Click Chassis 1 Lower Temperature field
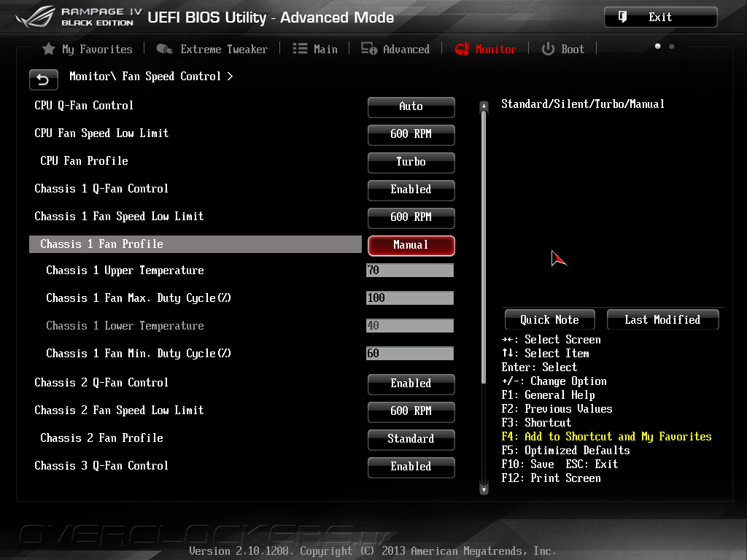The width and height of the screenshot is (747, 560). (x=410, y=326)
